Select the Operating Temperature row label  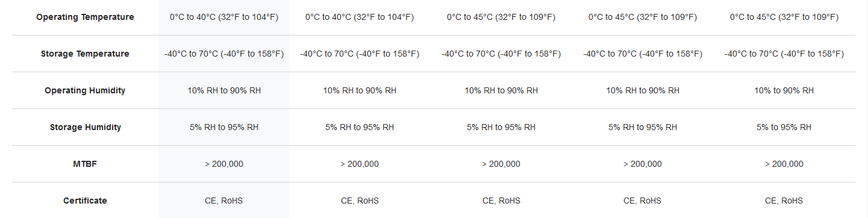[x=85, y=17]
